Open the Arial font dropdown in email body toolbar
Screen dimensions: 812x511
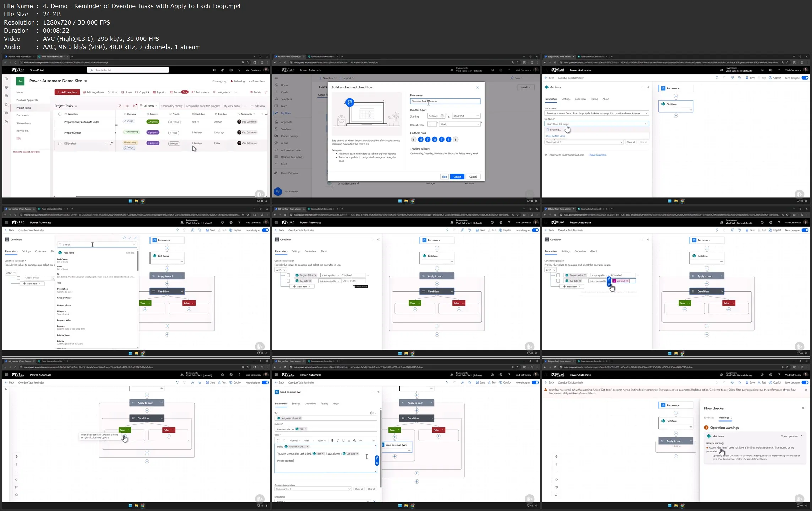[309, 440]
